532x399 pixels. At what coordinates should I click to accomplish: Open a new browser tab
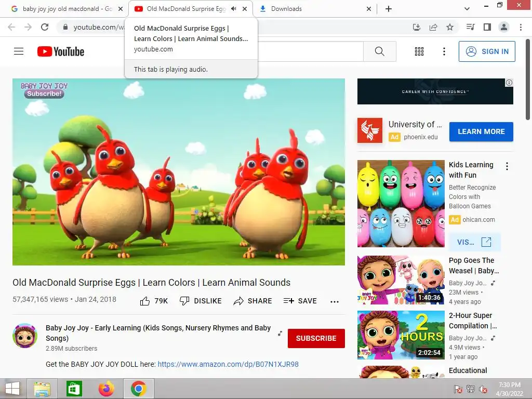point(389,9)
